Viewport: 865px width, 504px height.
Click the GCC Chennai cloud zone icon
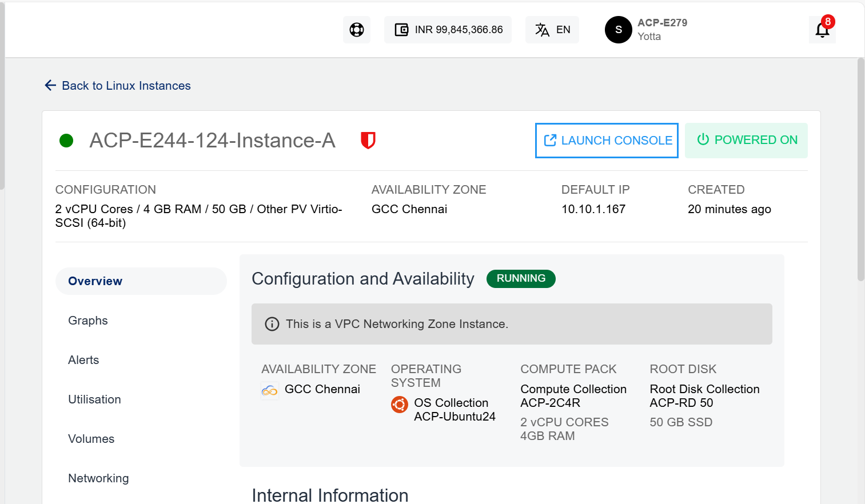(270, 391)
